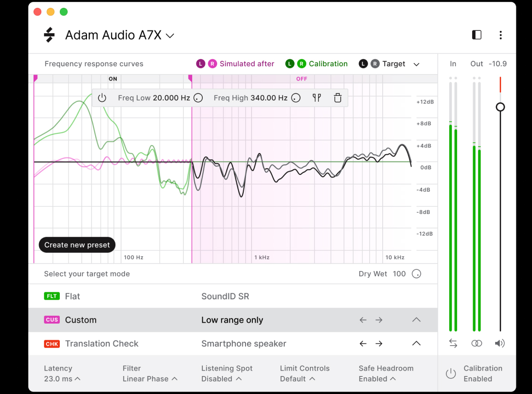Swap channels using the arrows icon

pos(453,343)
